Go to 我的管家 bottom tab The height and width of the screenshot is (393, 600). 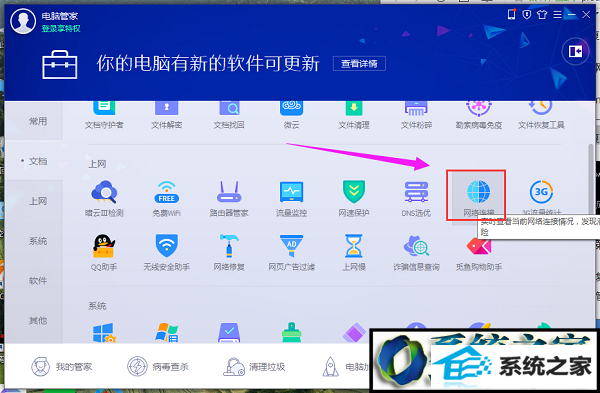coord(62,367)
